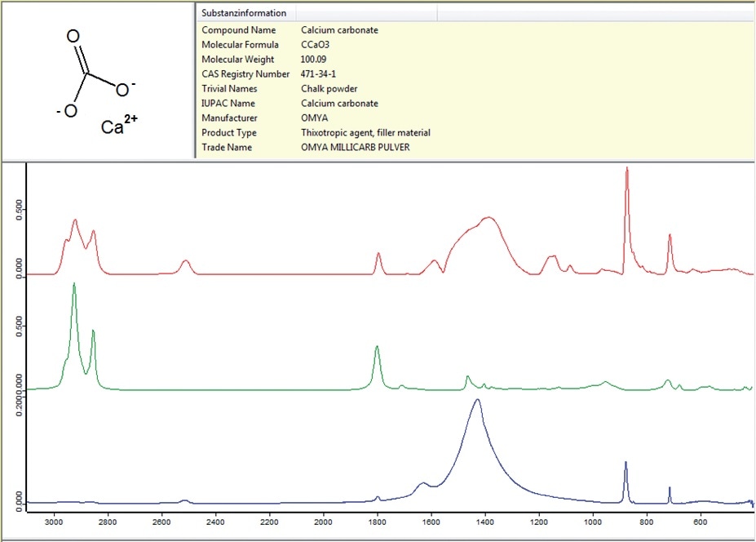Click the Substanzinformation column header
Screen dimensions: 756x542
pyautogui.click(x=246, y=13)
